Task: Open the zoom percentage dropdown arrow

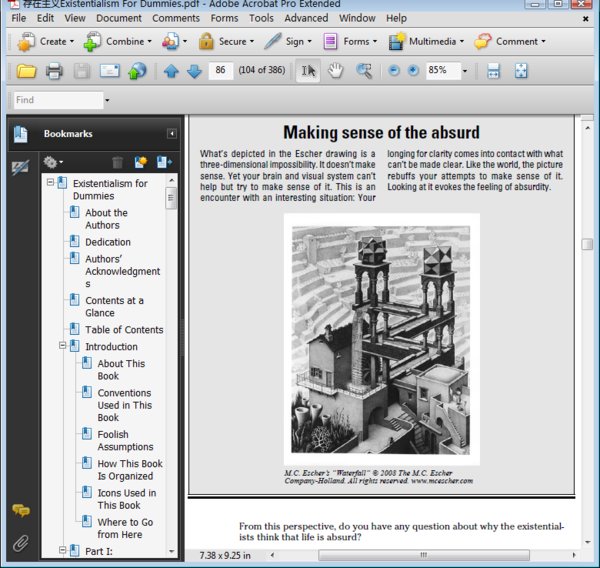Action: [x=465, y=71]
